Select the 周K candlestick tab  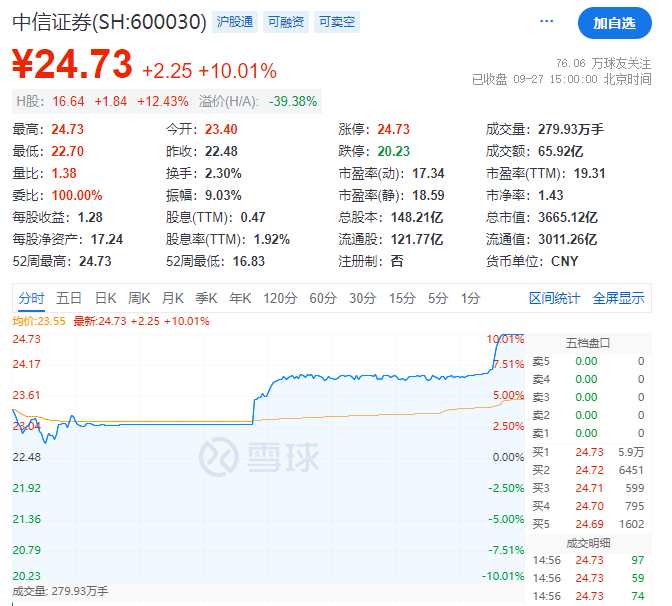coord(140,298)
